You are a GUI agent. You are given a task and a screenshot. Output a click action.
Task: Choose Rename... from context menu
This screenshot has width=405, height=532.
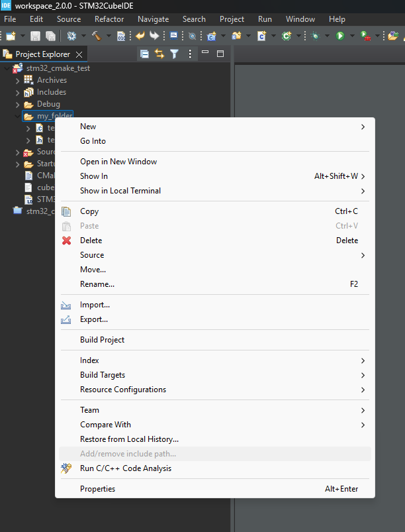point(97,284)
